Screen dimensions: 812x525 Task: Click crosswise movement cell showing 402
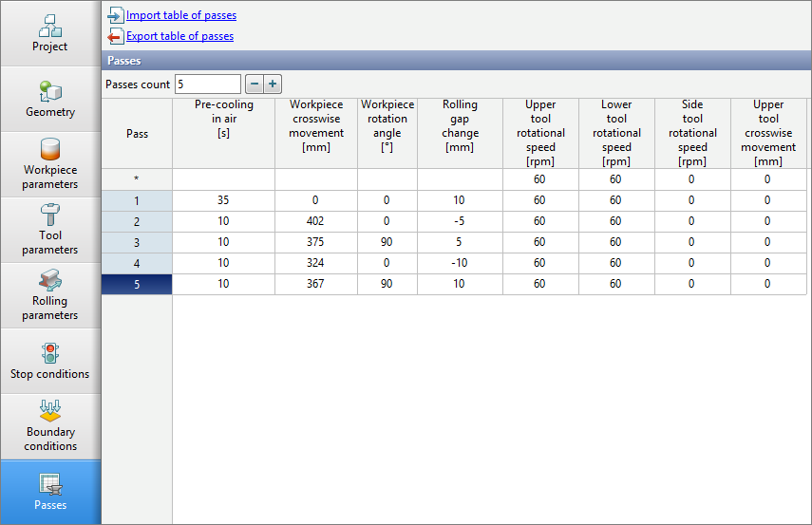(316, 221)
